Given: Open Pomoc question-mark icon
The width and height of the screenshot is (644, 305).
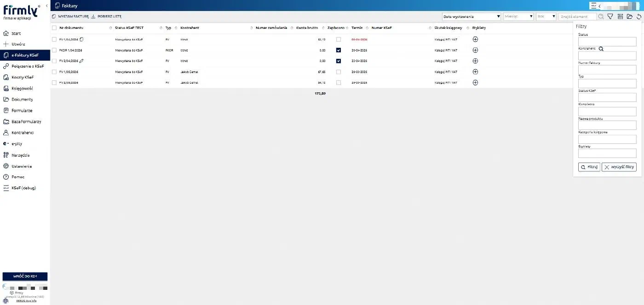Looking at the screenshot, I should pyautogui.click(x=6, y=177).
